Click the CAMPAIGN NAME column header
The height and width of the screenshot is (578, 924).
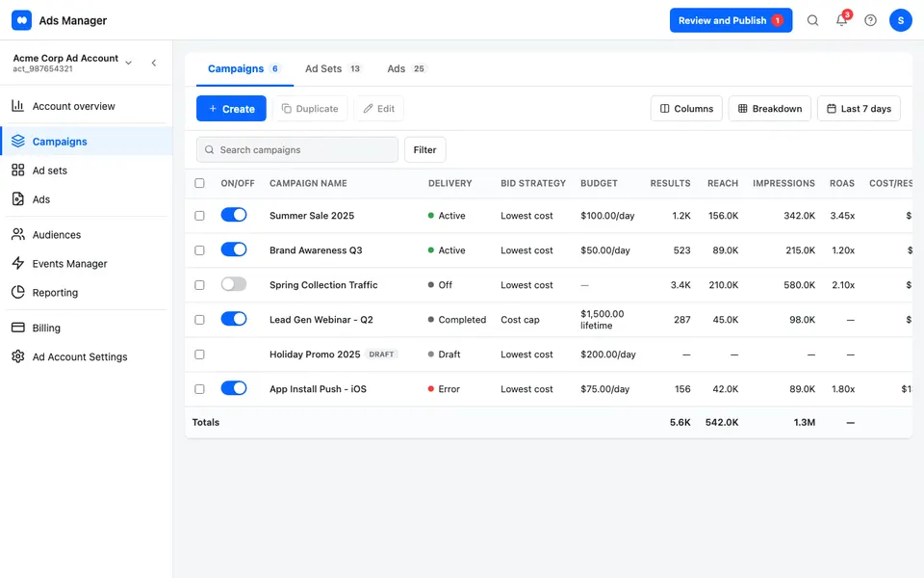tap(308, 183)
